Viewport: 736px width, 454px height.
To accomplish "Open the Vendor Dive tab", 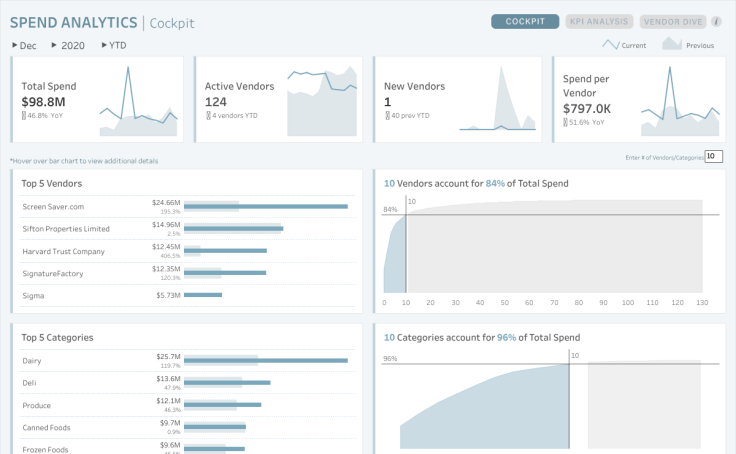I will pyautogui.click(x=672, y=21).
